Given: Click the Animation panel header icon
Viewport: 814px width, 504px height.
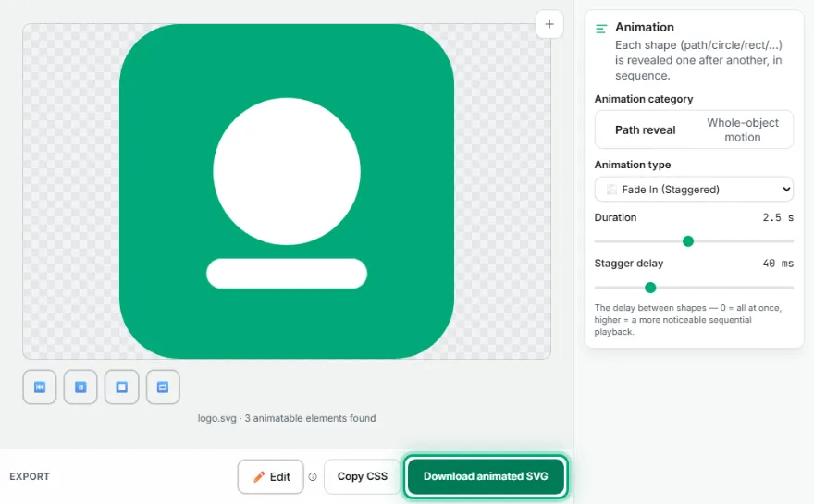Looking at the screenshot, I should pyautogui.click(x=601, y=29).
